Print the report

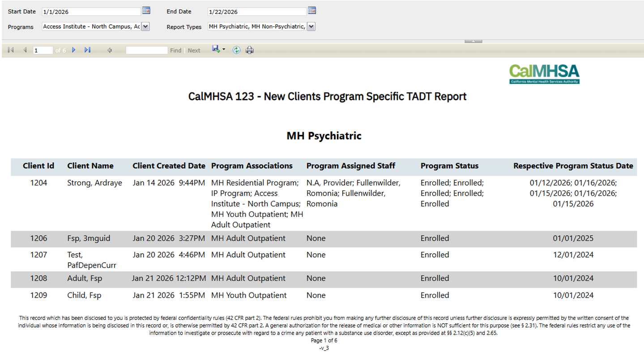[250, 50]
